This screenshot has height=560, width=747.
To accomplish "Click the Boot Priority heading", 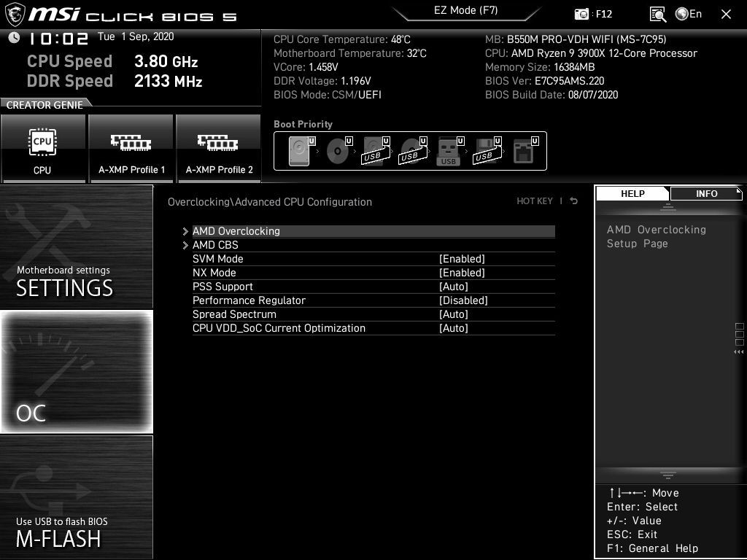I will click(303, 124).
